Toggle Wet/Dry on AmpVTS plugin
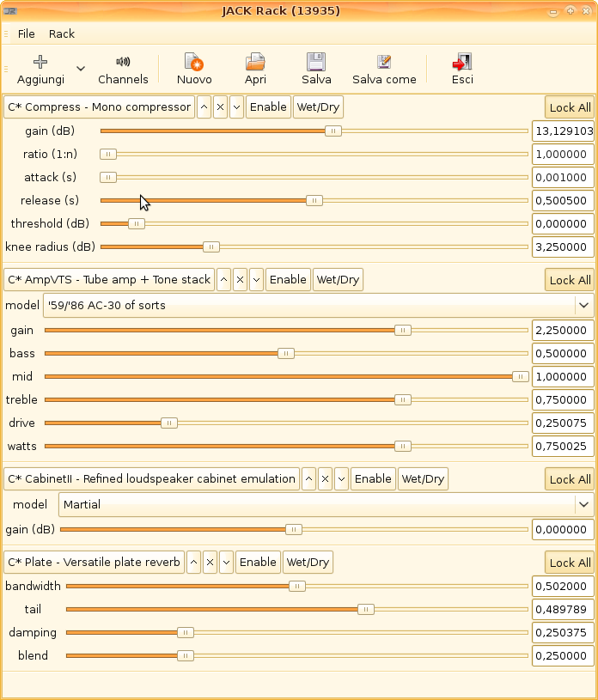Viewport: 598px width, 700px height. pos(338,280)
